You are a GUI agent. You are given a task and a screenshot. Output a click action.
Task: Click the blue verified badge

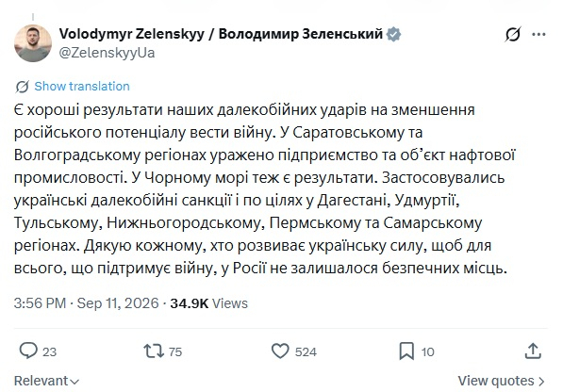393,35
